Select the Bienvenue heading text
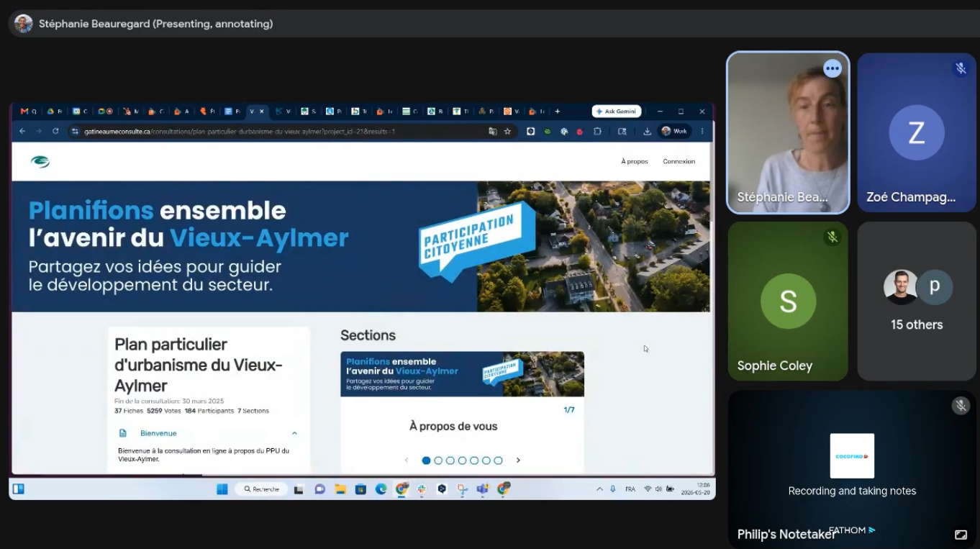This screenshot has width=980, height=549. (x=158, y=433)
